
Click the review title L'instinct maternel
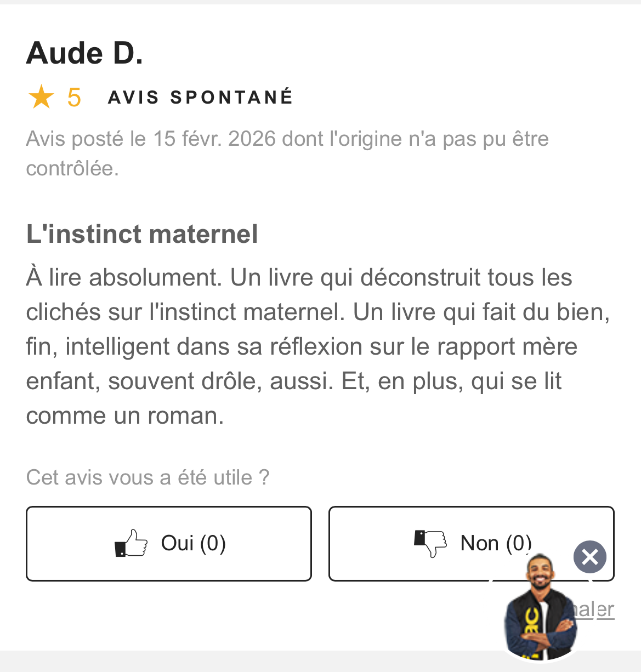(142, 234)
